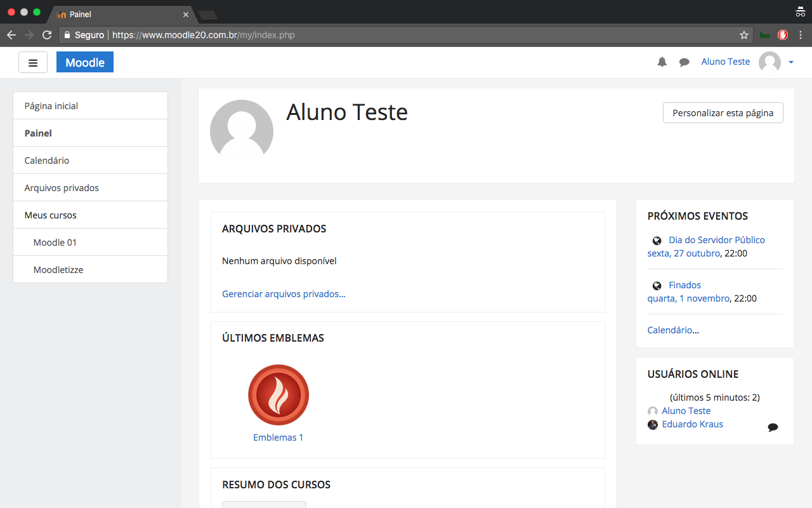Click the globe icon beside Finados
The height and width of the screenshot is (508, 812).
657,286
